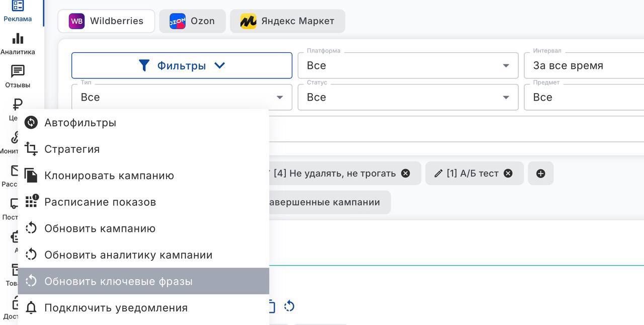Select Обновить ключевые фразы menu item
Viewport: 644px width, 325px height.
(118, 281)
